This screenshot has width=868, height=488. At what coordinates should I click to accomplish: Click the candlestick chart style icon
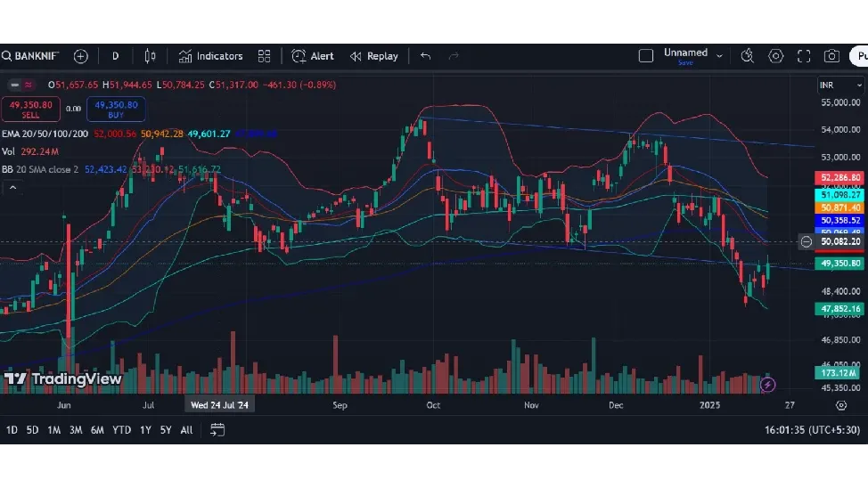(x=150, y=56)
